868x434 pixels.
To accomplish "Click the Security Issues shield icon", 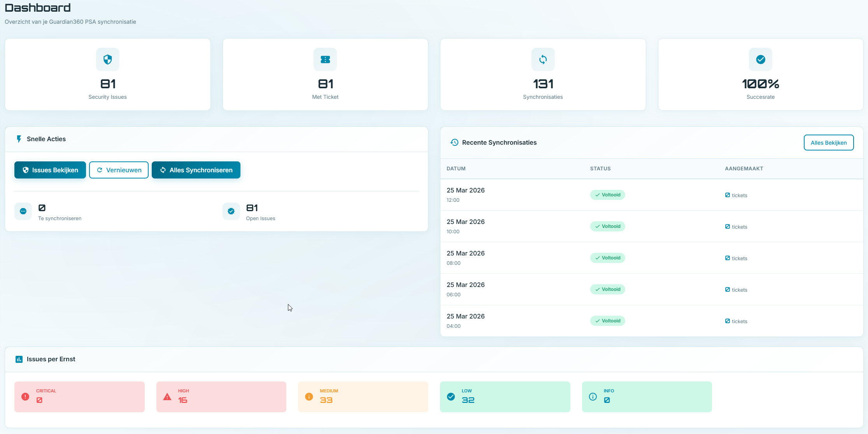I will click(x=108, y=59).
